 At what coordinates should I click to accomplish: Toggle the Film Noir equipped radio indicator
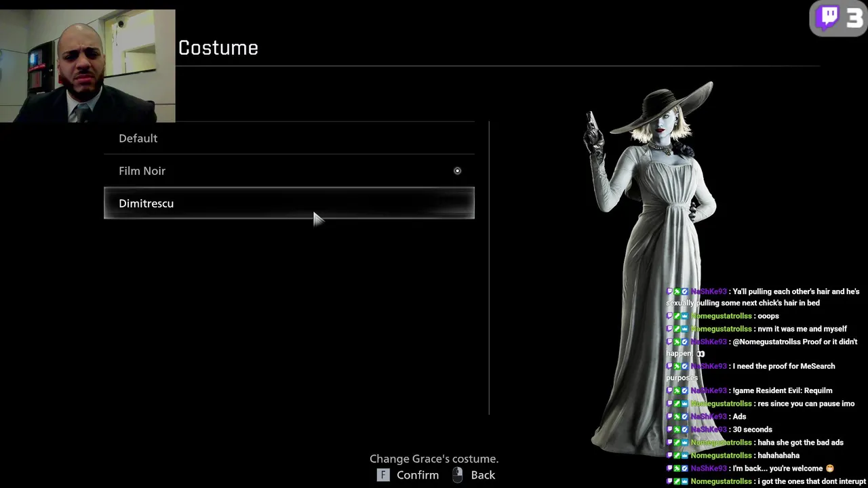pos(457,171)
